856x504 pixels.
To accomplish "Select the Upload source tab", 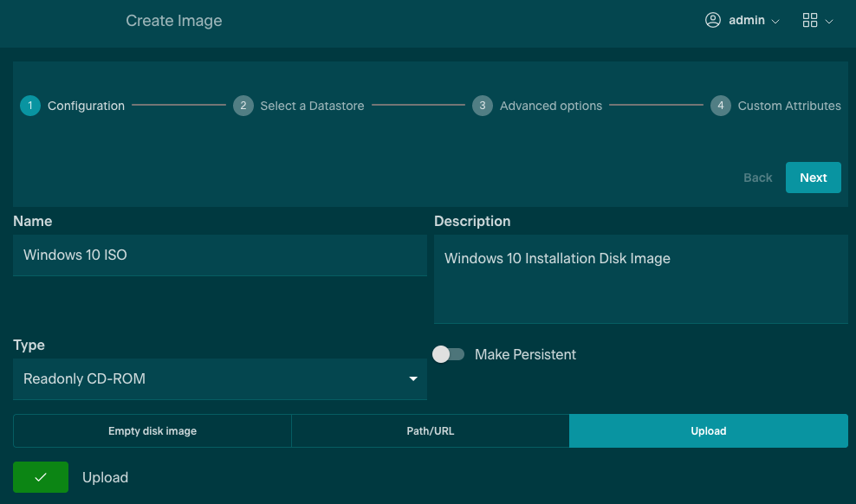I will click(x=708, y=430).
